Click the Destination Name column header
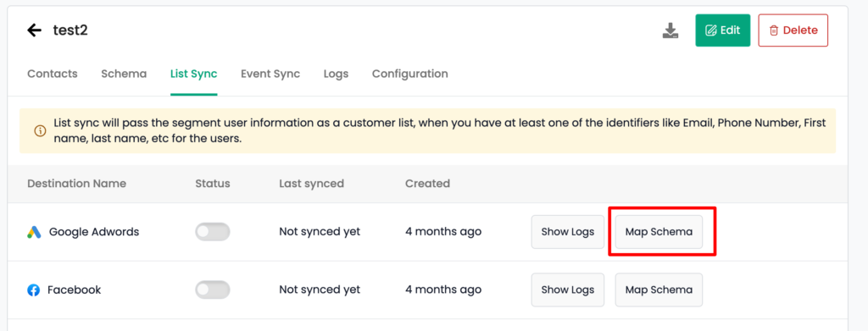This screenshot has width=868, height=331. [x=77, y=184]
